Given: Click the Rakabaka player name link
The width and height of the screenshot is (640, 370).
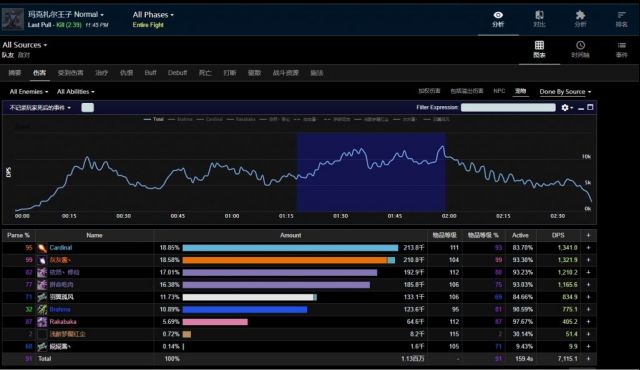Looking at the screenshot, I should point(63,321).
